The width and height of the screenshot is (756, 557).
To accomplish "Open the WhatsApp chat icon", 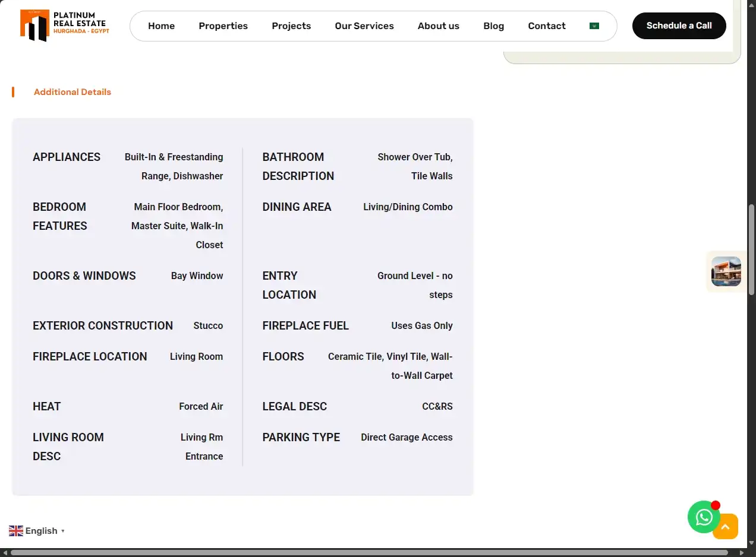I will click(x=704, y=517).
